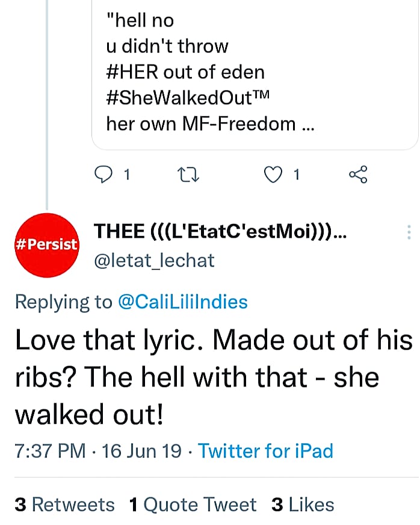Image resolution: width=420 pixels, height=525 pixels.
Task: Open the @CaliLiliIndies mention link
Action: [183, 301]
